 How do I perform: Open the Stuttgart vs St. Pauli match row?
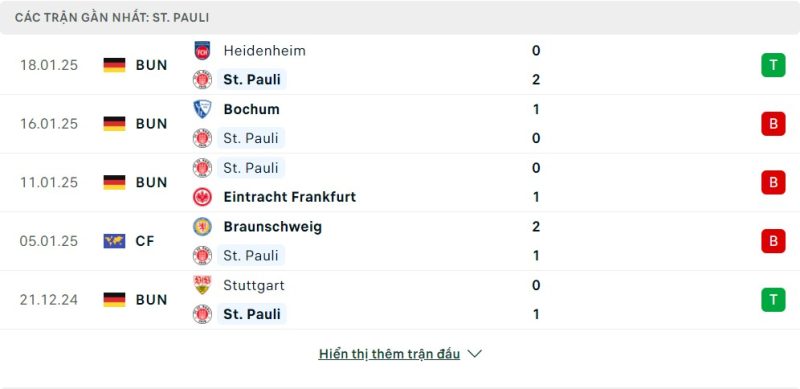tap(400, 300)
